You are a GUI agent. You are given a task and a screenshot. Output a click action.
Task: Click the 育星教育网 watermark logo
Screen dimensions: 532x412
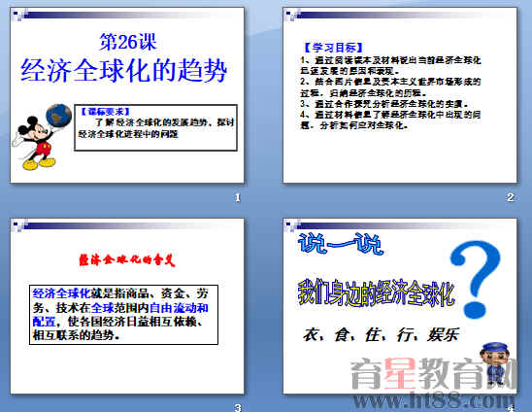pos(434,374)
